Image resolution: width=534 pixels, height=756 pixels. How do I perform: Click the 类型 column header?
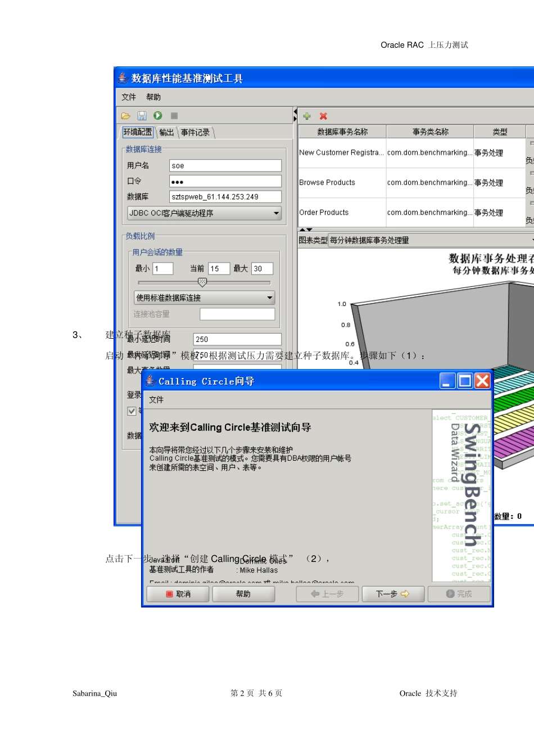point(500,132)
